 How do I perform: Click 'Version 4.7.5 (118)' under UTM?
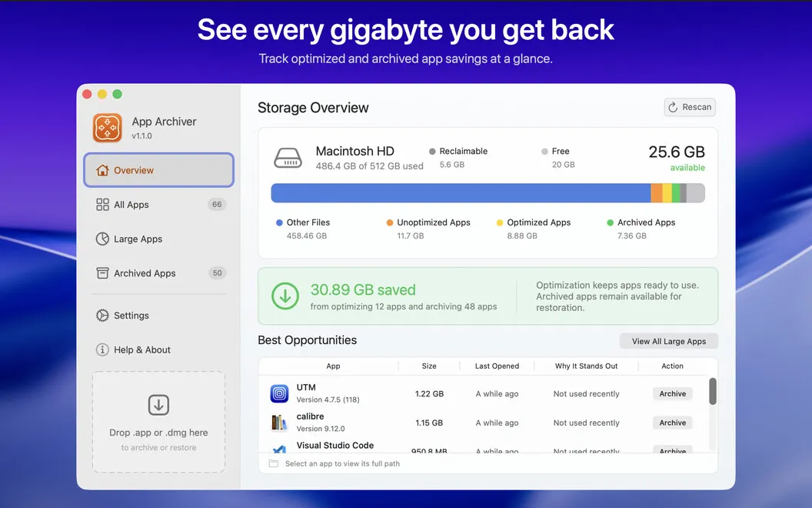[x=328, y=399]
